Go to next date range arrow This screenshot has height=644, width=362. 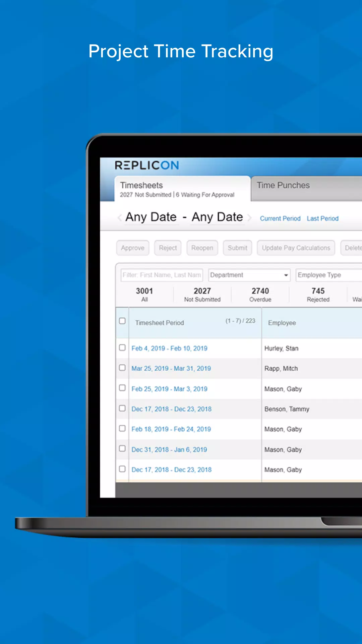coord(249,218)
